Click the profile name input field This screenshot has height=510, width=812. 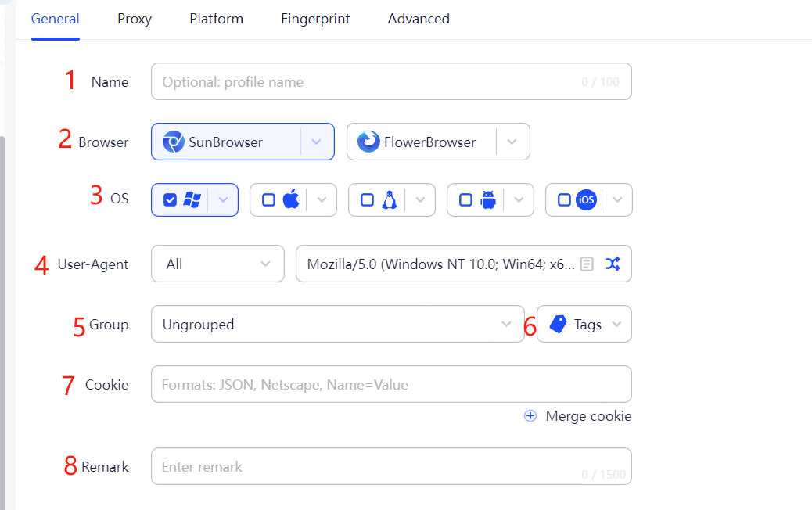(391, 81)
